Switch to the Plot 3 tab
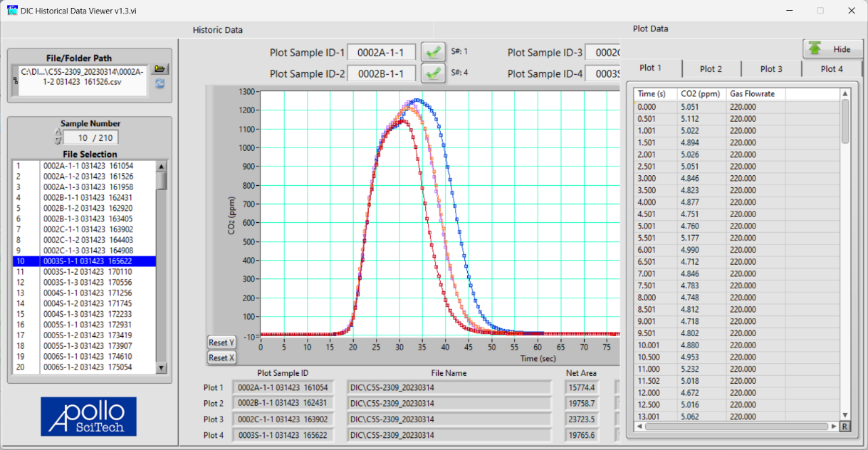The width and height of the screenshot is (868, 450). [771, 69]
